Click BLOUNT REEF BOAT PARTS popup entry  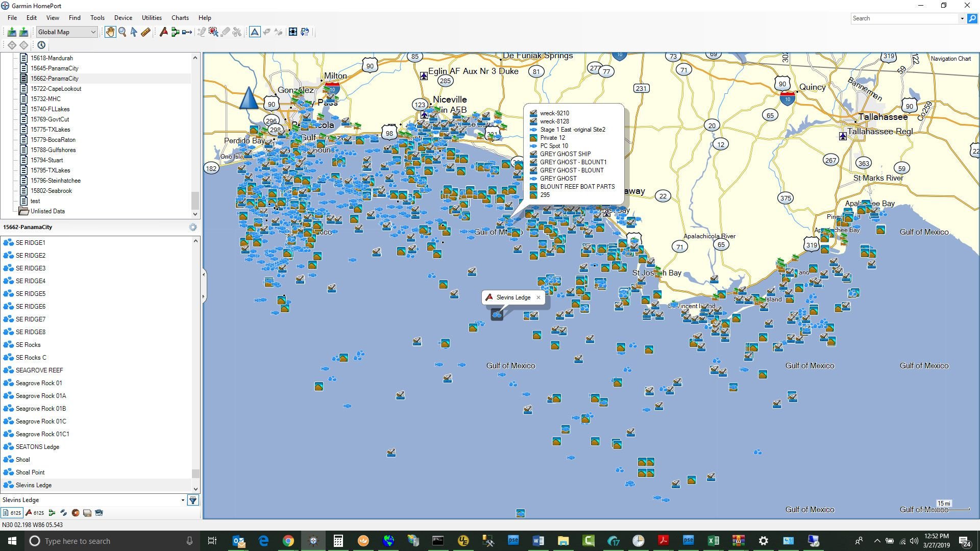[x=577, y=187]
